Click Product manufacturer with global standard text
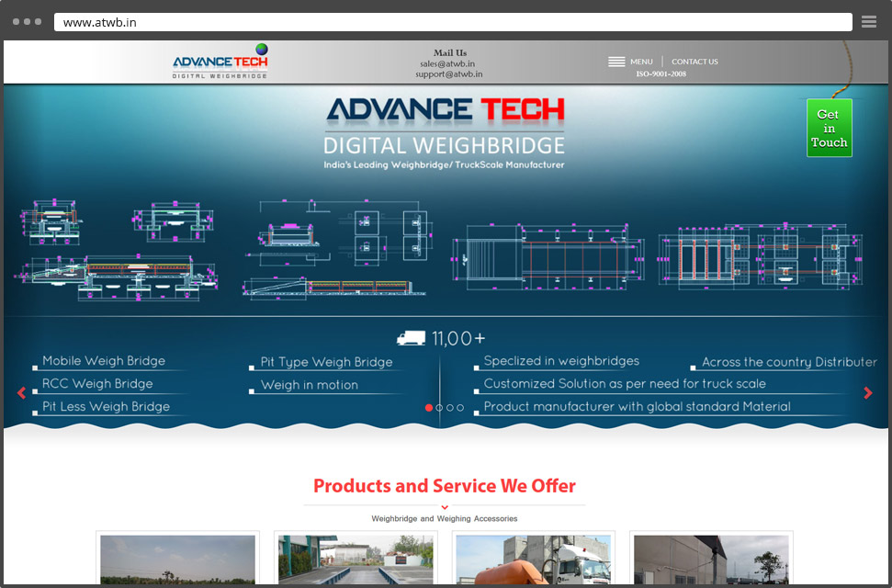Image resolution: width=892 pixels, height=588 pixels. 638,406
